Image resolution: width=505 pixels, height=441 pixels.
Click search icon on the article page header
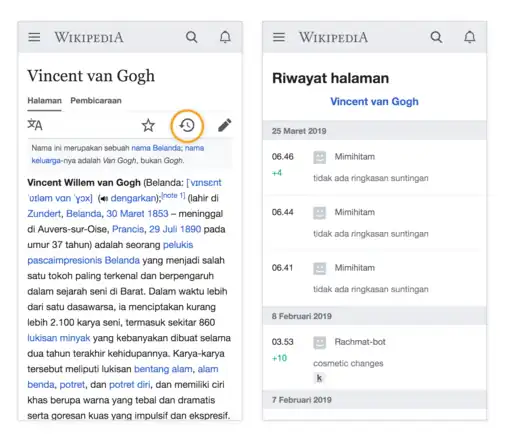191,37
